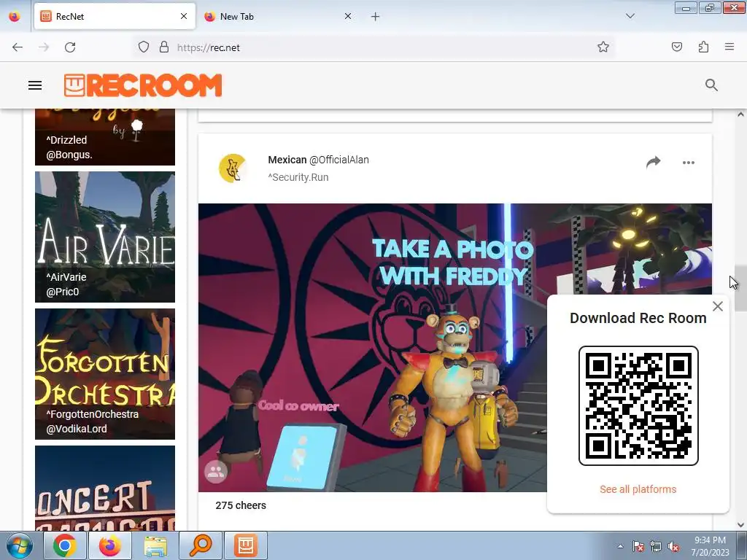Open RecNet search magnifier
Image resolution: width=747 pixels, height=560 pixels.
[x=711, y=85]
